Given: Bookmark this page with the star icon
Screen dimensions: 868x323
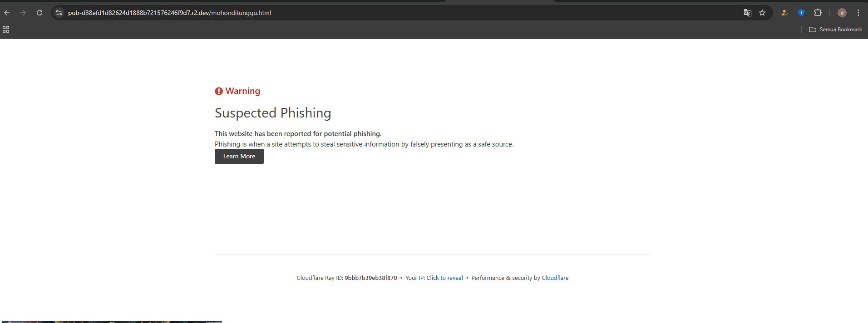Looking at the screenshot, I should pos(762,13).
